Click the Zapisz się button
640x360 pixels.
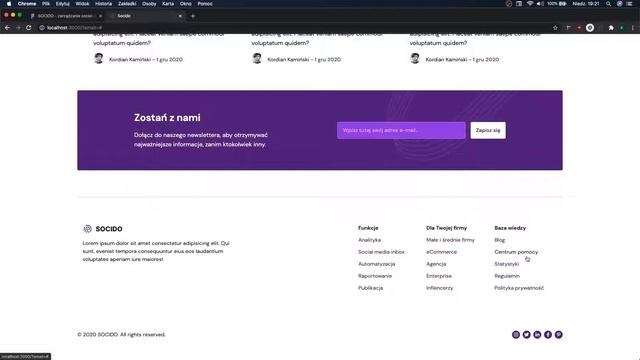coord(488,130)
